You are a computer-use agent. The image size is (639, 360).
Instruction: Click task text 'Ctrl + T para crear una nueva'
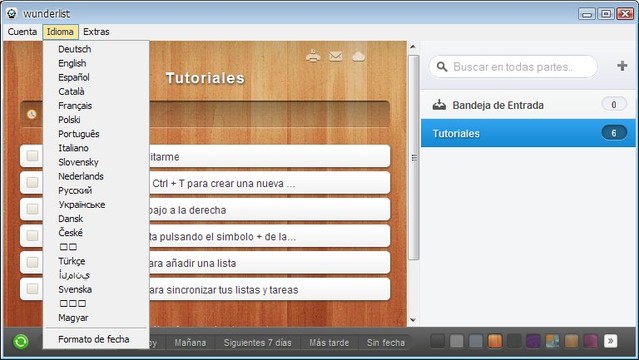(224, 183)
